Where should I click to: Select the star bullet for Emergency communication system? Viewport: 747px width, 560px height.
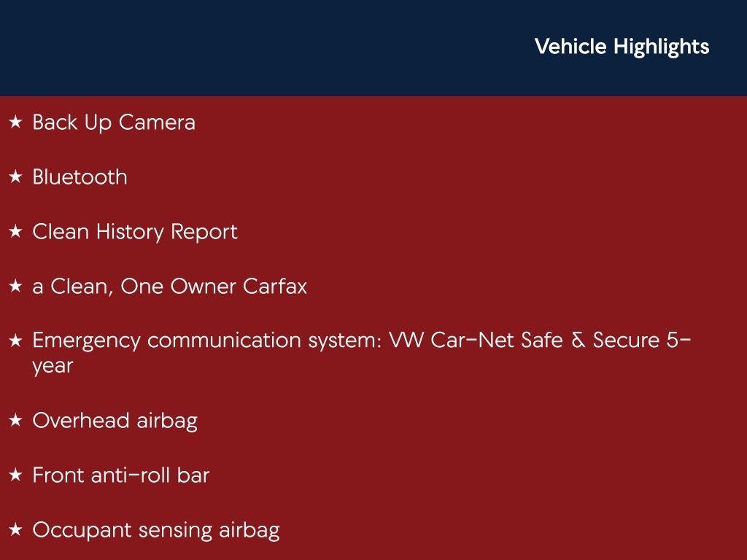(x=15, y=341)
